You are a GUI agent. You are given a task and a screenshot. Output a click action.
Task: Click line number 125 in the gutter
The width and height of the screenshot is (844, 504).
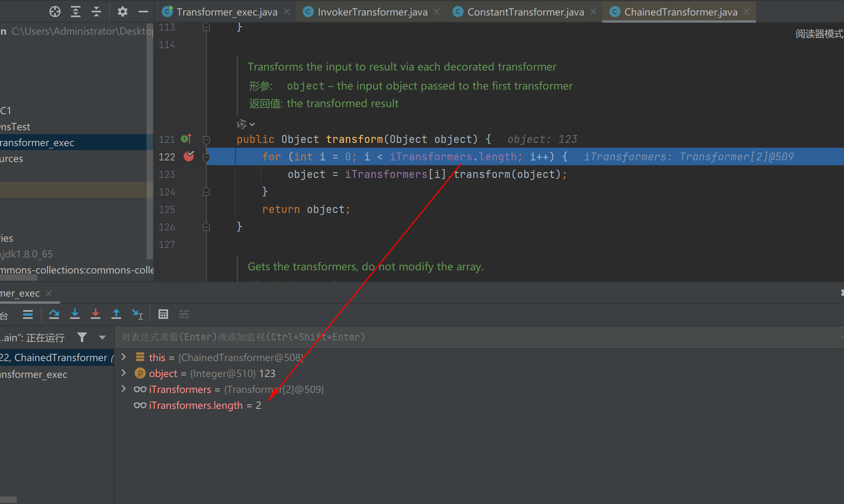coord(167,209)
